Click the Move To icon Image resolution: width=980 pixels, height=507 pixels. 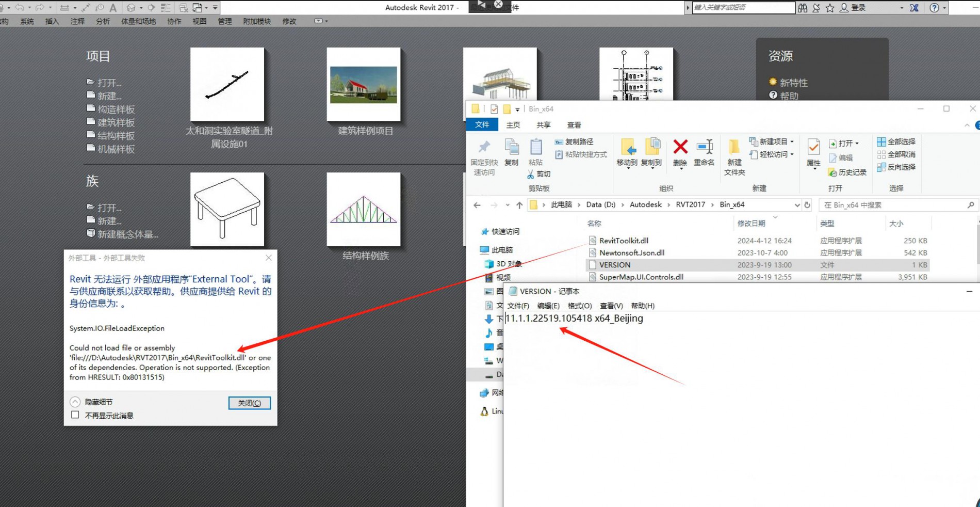point(628,147)
